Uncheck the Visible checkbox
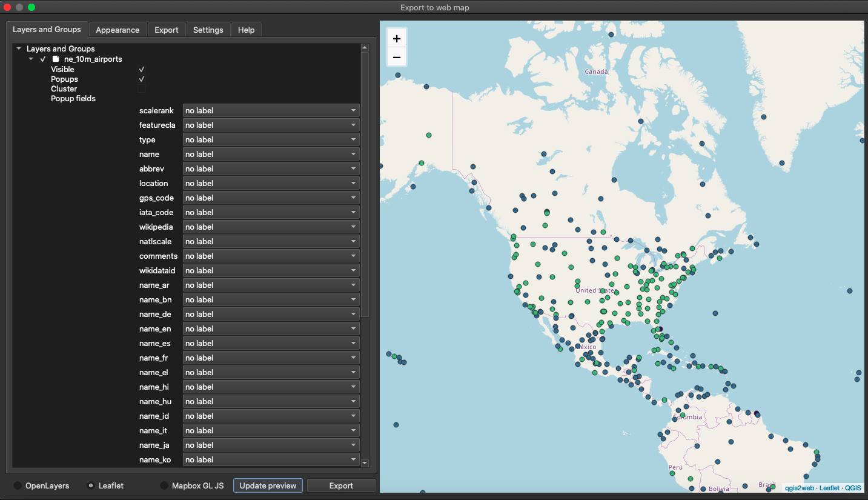Image resolution: width=868 pixels, height=500 pixels. click(142, 70)
